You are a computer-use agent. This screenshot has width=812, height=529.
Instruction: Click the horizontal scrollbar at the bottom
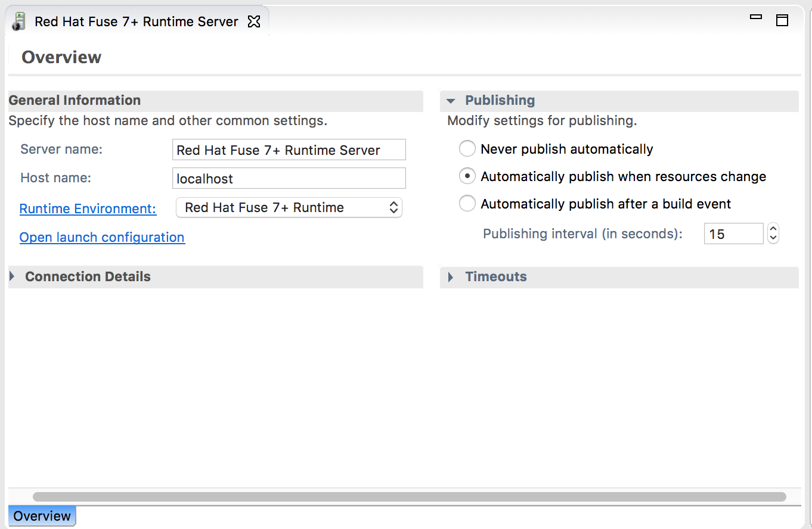point(409,497)
